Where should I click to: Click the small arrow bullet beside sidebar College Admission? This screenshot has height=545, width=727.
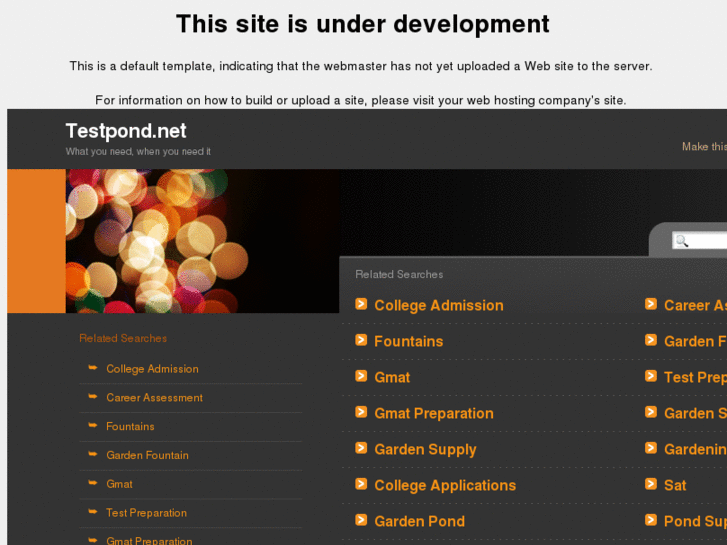pyautogui.click(x=93, y=368)
